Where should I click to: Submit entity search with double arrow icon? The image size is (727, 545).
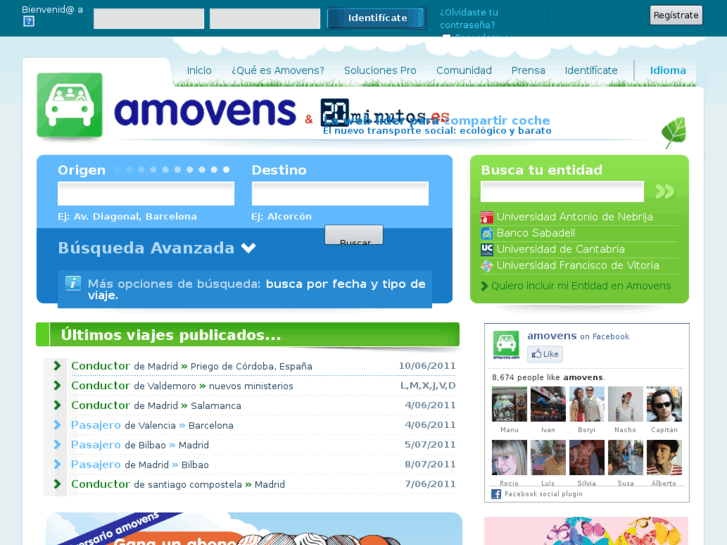664,191
